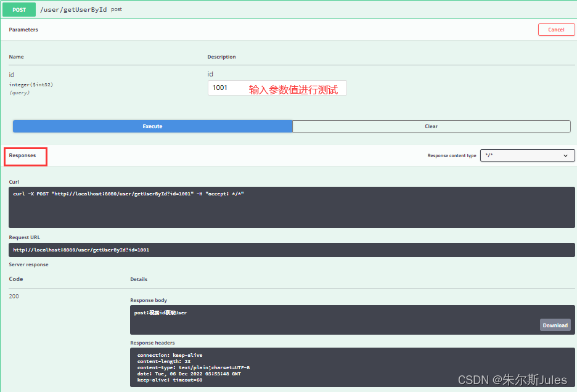
Task: Click the date response header line
Action: point(189,374)
